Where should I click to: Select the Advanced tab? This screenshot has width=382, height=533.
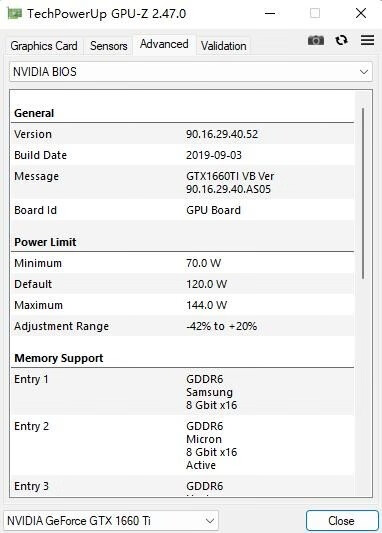[164, 44]
